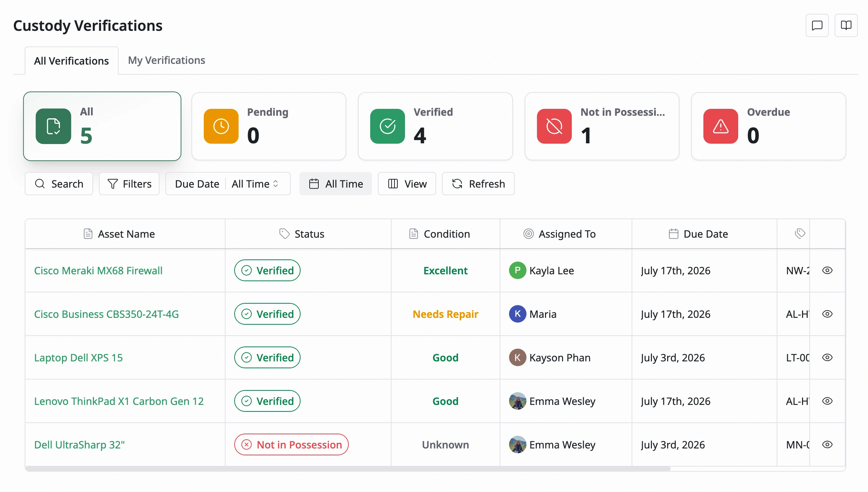Viewport: 868px width, 492px height.
Task: Click Emma Wesley's photo in Lenovo row
Action: [x=517, y=401]
